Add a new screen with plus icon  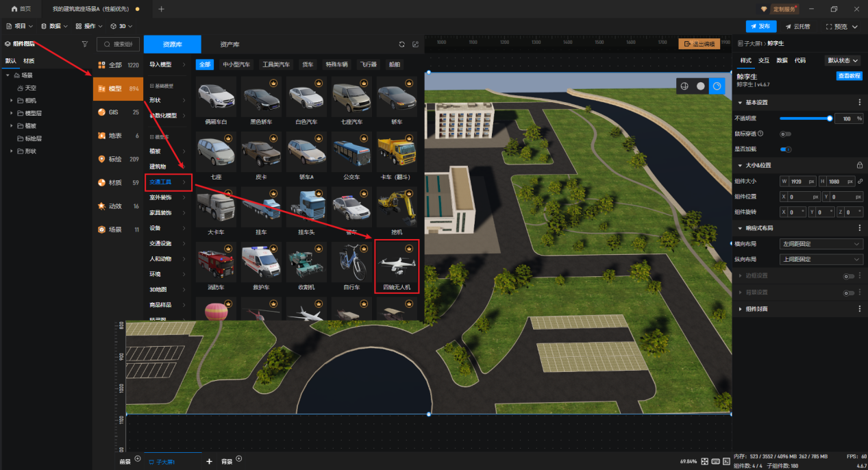(x=210, y=461)
